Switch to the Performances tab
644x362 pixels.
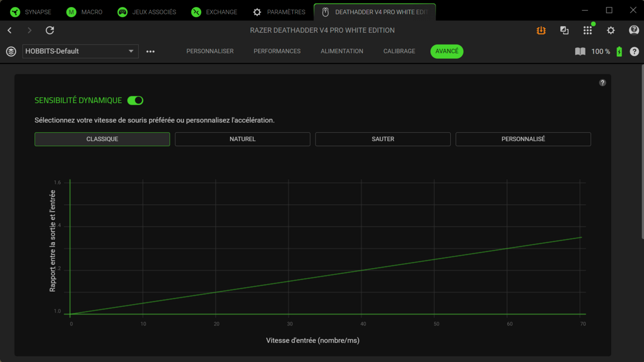(x=277, y=52)
